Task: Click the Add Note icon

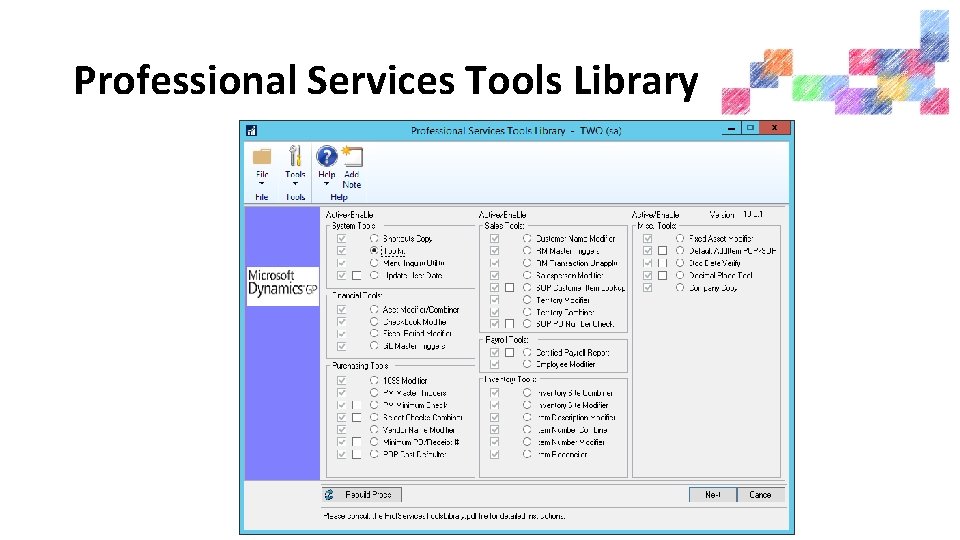Action: point(352,156)
